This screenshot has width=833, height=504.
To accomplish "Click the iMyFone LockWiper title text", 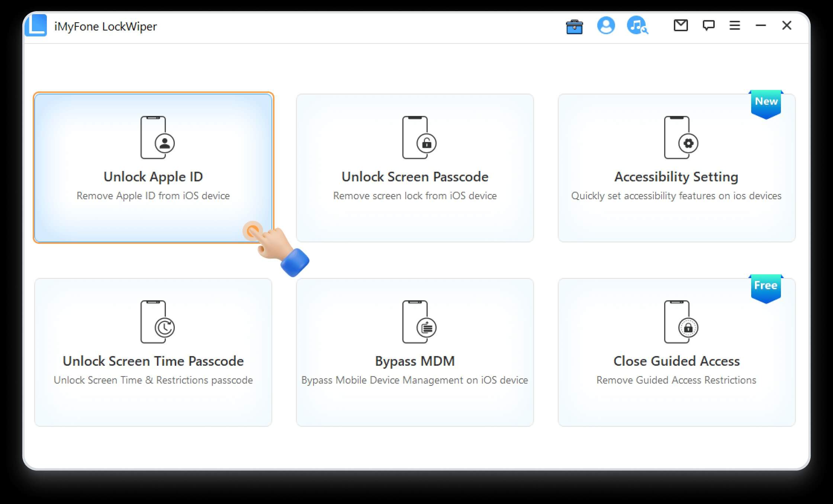I will (106, 26).
